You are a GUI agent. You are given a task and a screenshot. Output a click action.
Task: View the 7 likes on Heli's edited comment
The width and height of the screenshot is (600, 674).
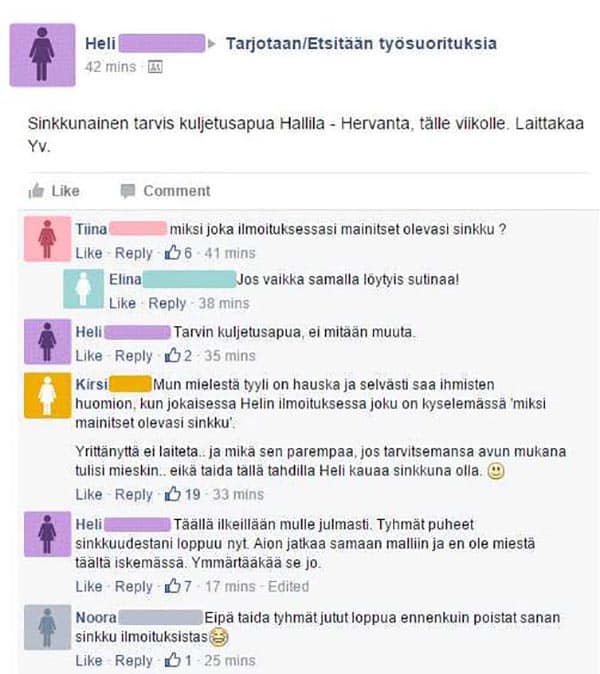coord(178,586)
